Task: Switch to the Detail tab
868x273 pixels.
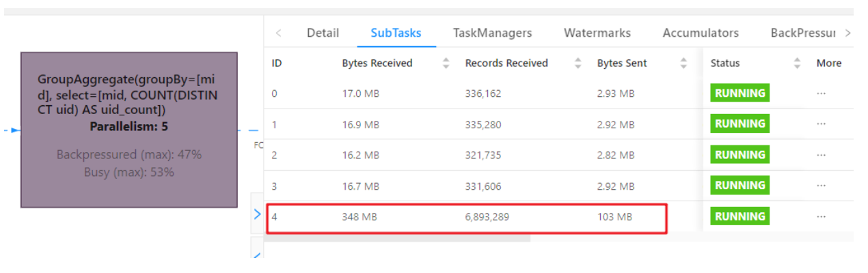Action: point(323,33)
